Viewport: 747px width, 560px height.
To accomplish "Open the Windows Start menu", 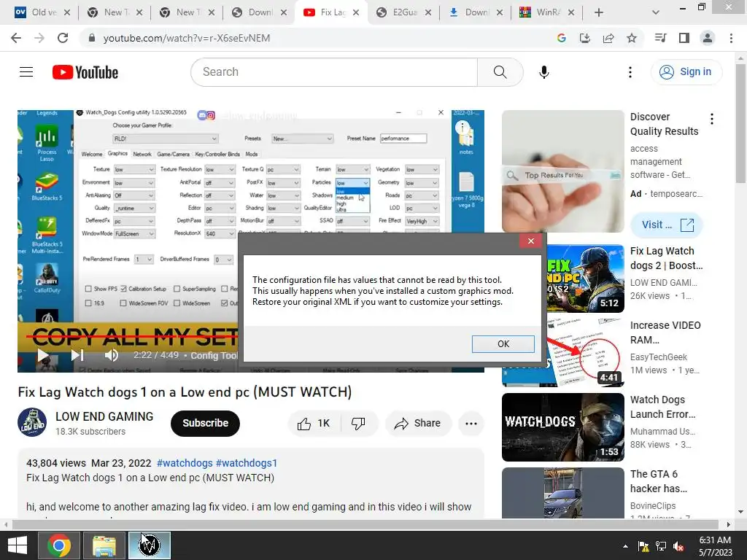I will pyautogui.click(x=18, y=545).
